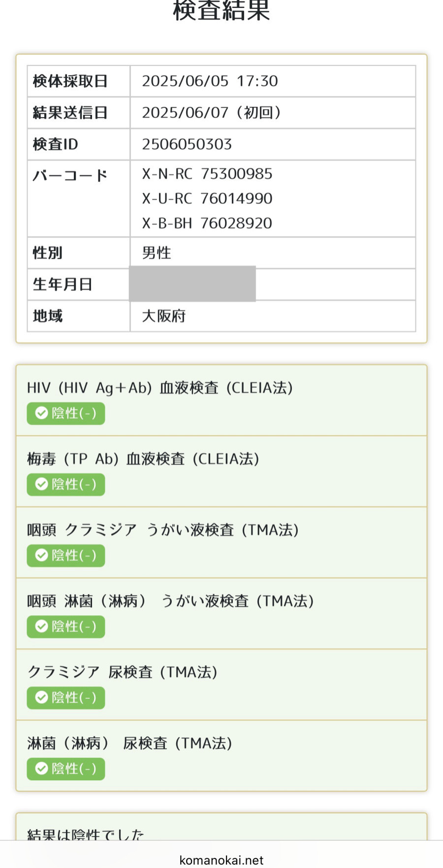Click the urine gonorrhea checkmark icon
443x868 pixels.
pos(42,768)
